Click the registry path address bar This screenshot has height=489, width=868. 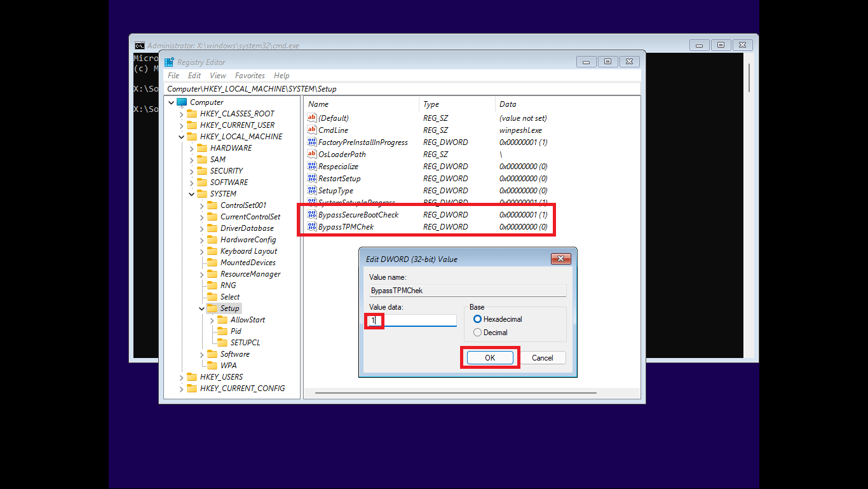(x=402, y=89)
